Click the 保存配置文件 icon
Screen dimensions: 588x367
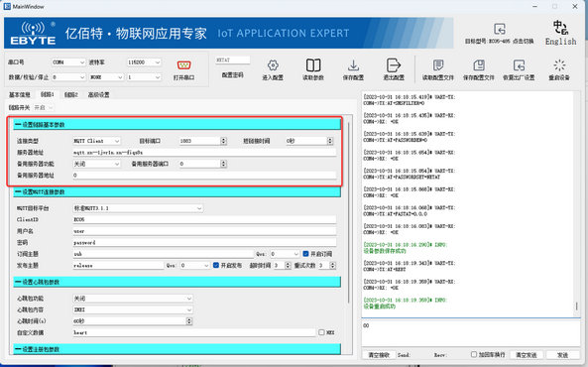[479, 65]
